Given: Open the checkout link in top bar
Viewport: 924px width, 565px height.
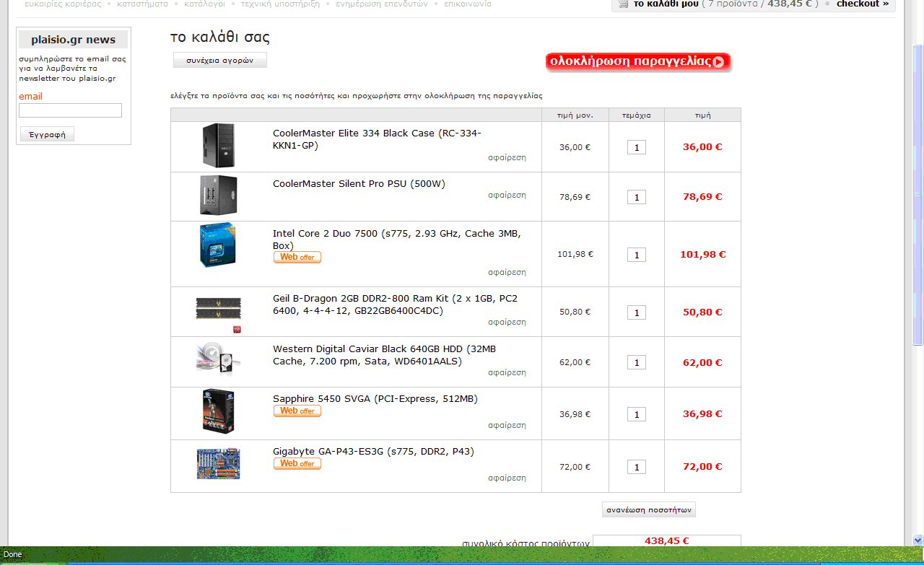Looking at the screenshot, I should click(863, 4).
